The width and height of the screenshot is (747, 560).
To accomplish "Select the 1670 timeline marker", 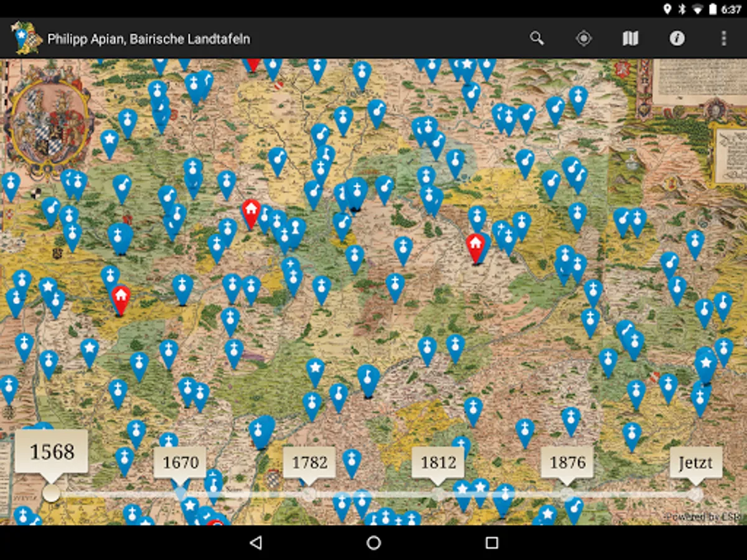I will click(x=181, y=464).
